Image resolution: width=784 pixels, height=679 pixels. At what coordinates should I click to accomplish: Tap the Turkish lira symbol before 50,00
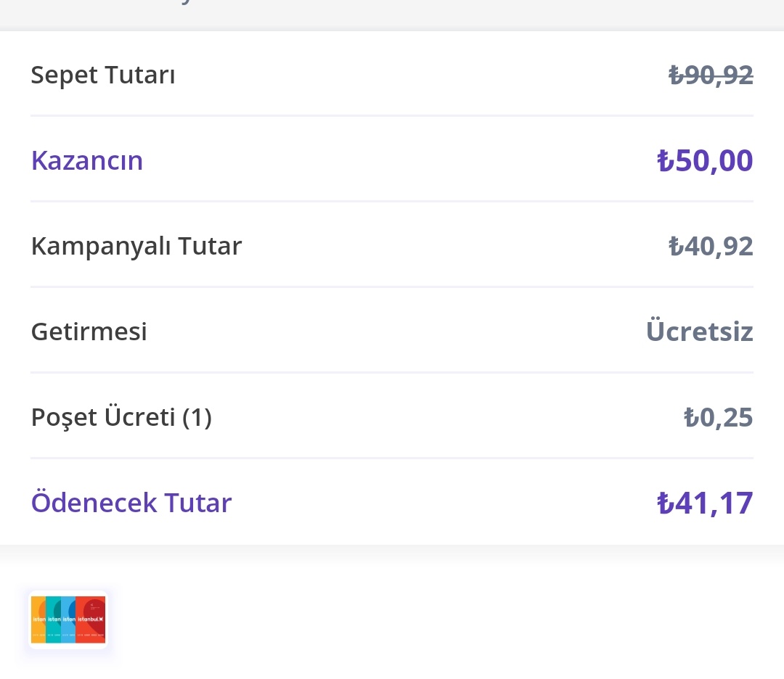[x=665, y=160]
